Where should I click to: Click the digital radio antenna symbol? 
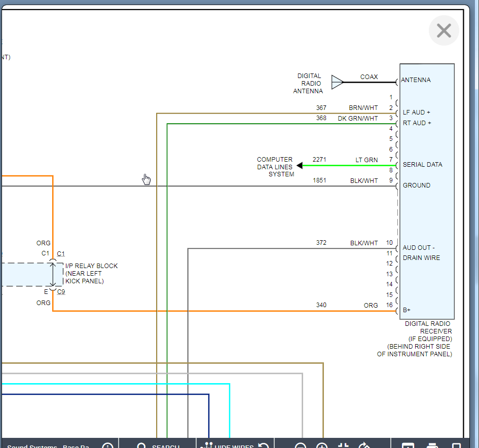pos(337,82)
